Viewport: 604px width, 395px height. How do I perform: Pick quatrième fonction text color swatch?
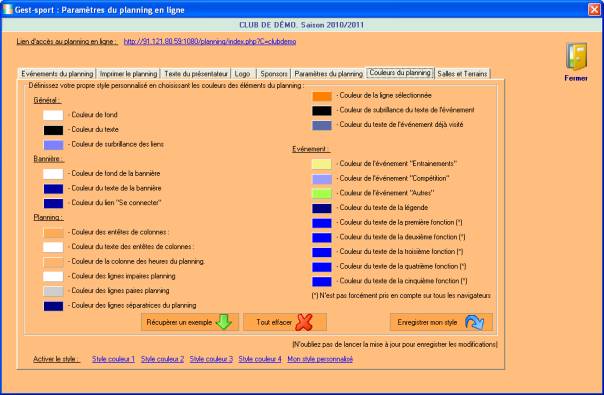[322, 267]
